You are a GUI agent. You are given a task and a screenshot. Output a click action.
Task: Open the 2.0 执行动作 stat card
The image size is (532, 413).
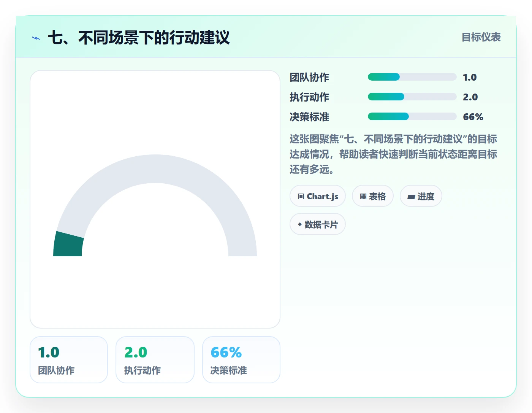tap(155, 360)
